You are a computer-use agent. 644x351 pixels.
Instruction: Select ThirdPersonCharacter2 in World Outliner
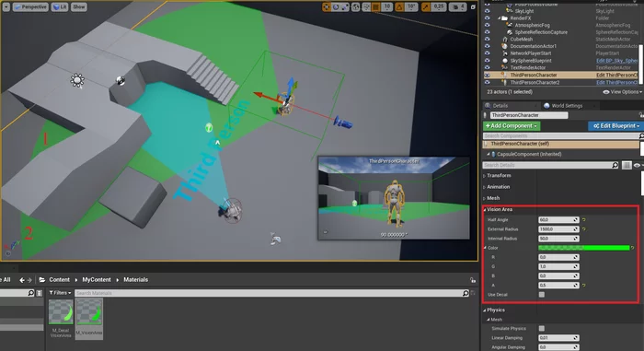tap(535, 82)
